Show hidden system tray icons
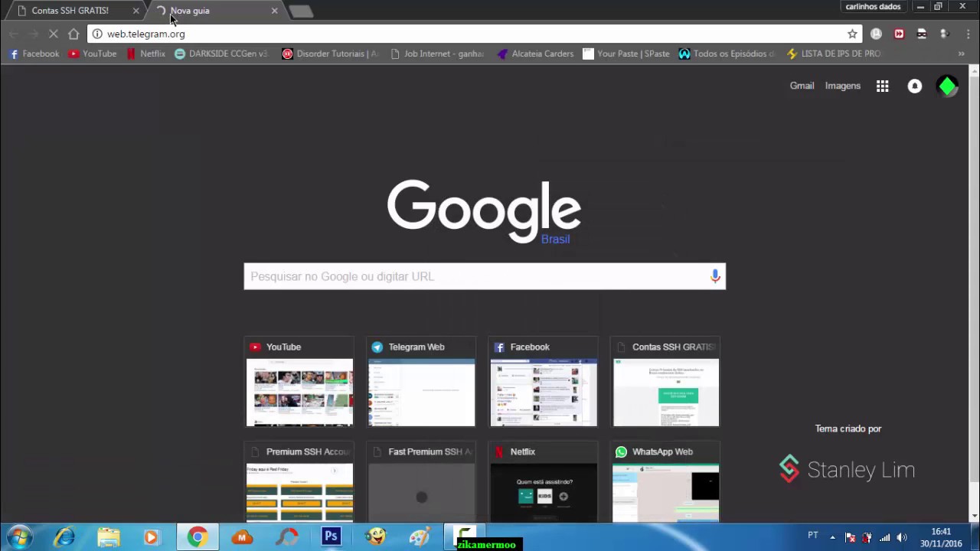 click(x=832, y=537)
